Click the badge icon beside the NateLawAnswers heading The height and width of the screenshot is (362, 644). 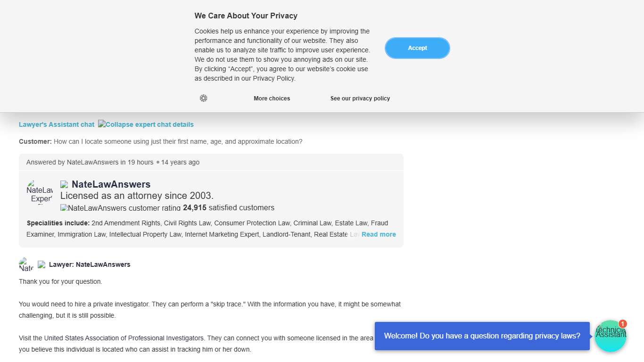pyautogui.click(x=64, y=184)
